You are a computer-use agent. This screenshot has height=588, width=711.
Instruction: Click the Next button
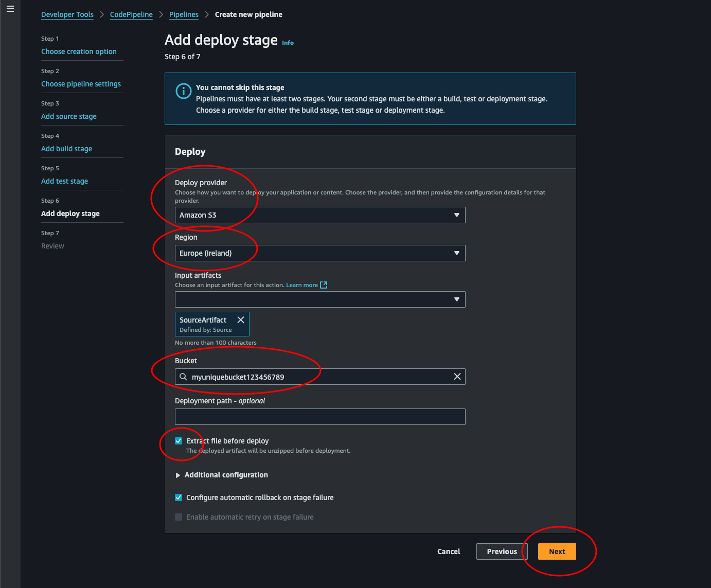pos(557,551)
